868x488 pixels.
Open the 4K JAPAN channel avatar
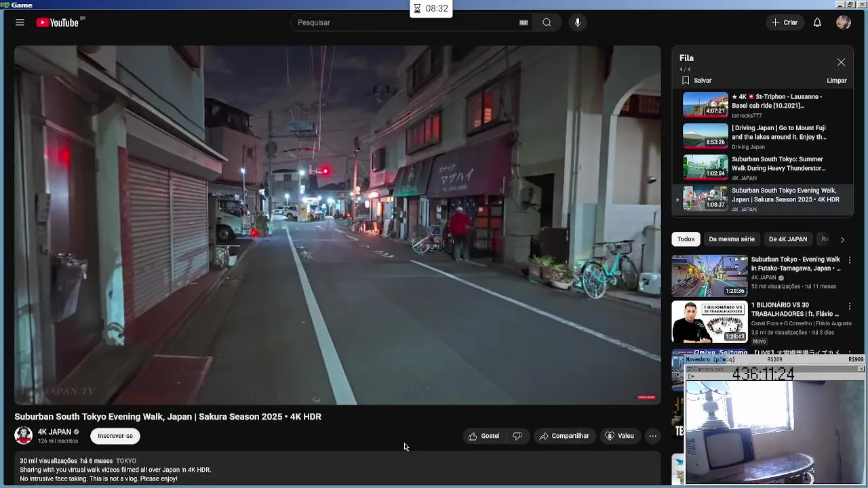pyautogui.click(x=24, y=436)
